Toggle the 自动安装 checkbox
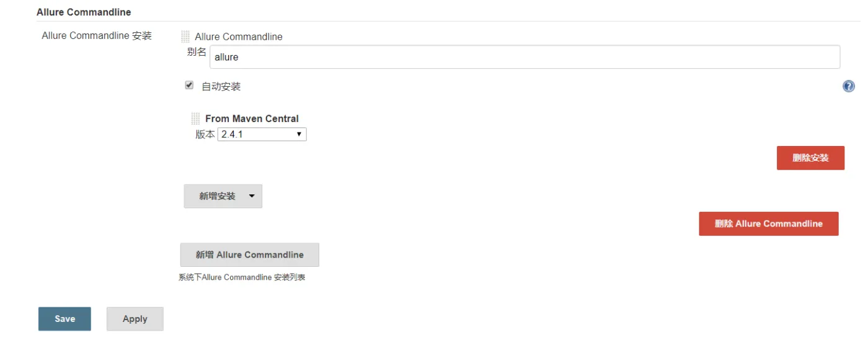The height and width of the screenshot is (356, 868). [x=189, y=85]
